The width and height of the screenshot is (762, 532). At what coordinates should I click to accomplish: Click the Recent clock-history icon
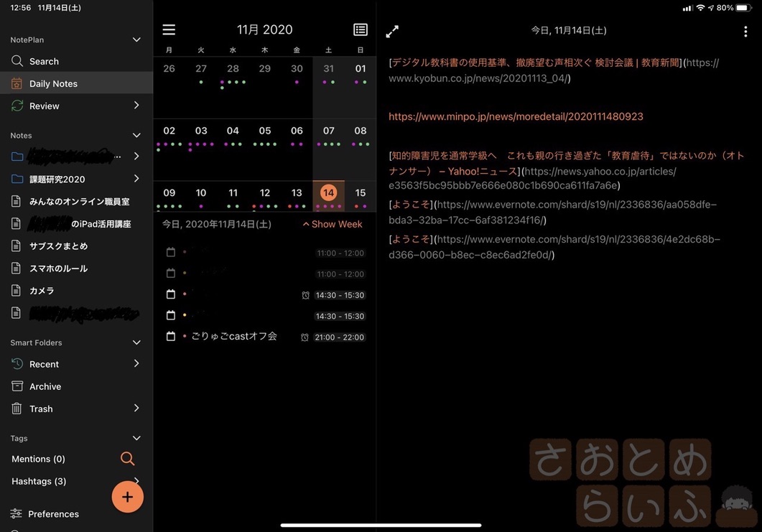point(17,363)
